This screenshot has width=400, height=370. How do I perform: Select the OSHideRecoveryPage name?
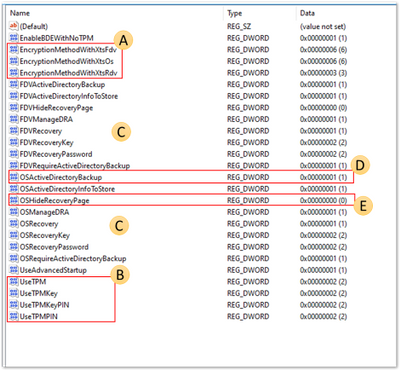click(54, 201)
